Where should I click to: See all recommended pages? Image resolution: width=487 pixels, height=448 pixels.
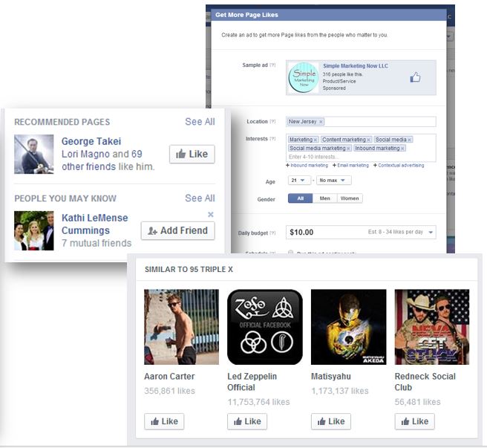pyautogui.click(x=200, y=122)
